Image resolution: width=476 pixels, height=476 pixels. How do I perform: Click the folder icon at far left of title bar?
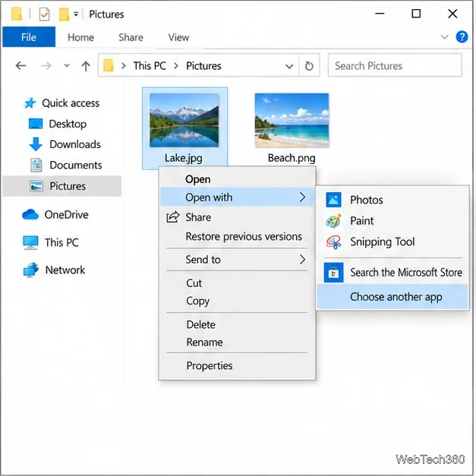(x=17, y=14)
